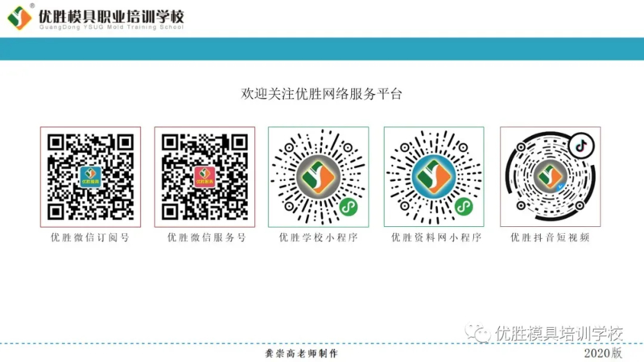Click pink center logo in service QR code
This screenshot has height=362, width=644.
[x=204, y=177]
